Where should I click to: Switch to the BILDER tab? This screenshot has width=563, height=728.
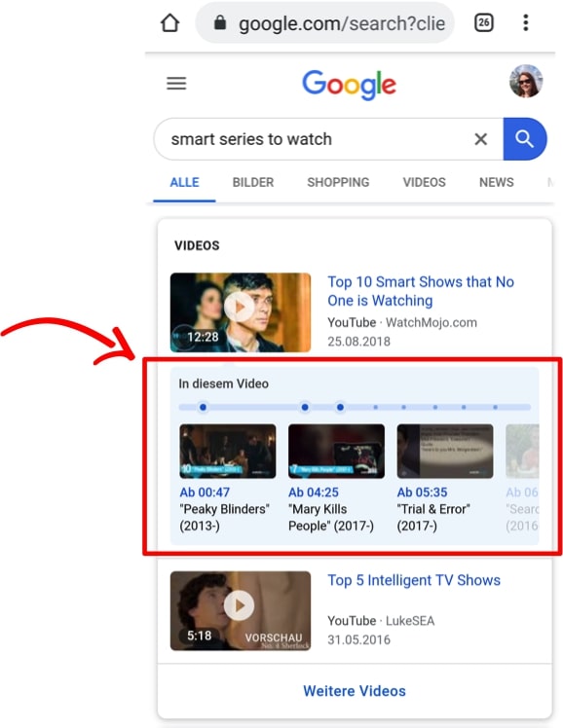click(x=253, y=182)
